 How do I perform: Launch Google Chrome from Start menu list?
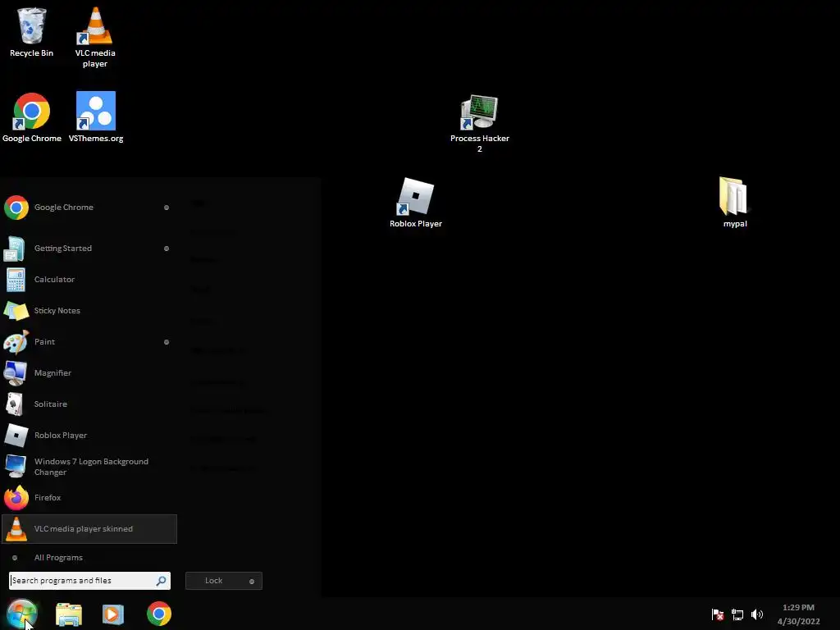(89, 208)
